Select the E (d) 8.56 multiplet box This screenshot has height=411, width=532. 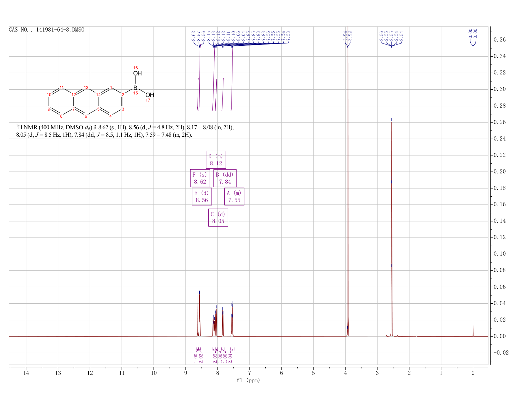(x=202, y=197)
